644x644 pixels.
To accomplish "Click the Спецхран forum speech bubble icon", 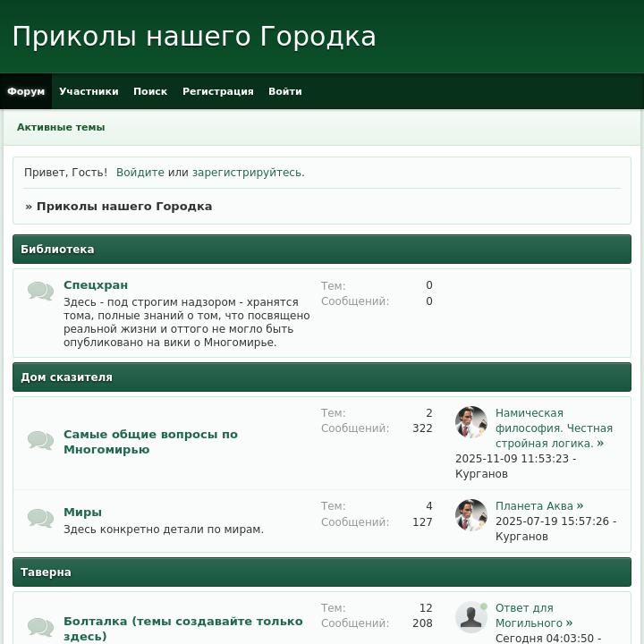I will click(x=40, y=291).
